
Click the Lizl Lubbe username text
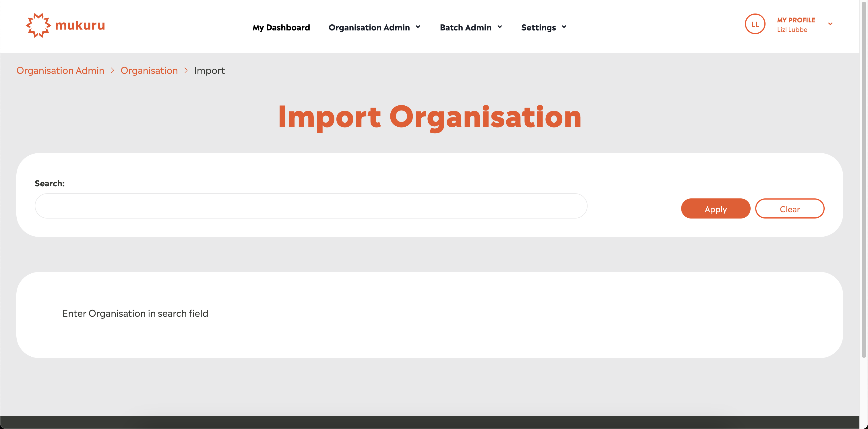tap(792, 30)
